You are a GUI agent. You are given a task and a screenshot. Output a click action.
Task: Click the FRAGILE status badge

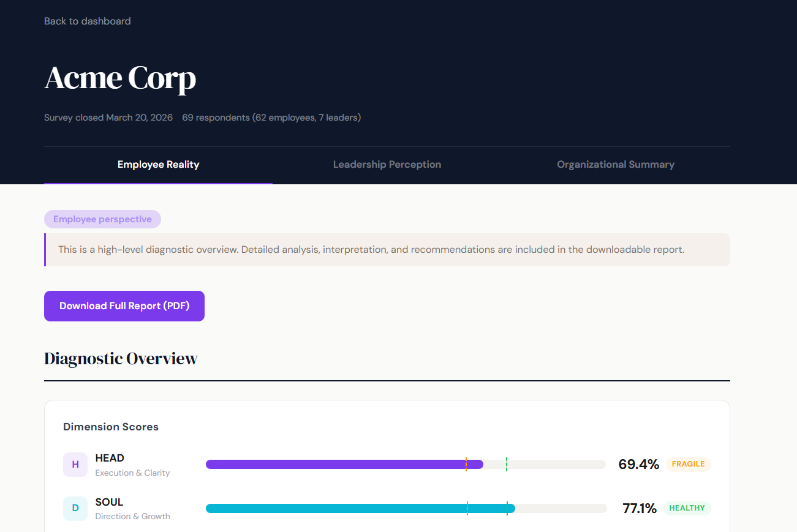tap(688, 464)
